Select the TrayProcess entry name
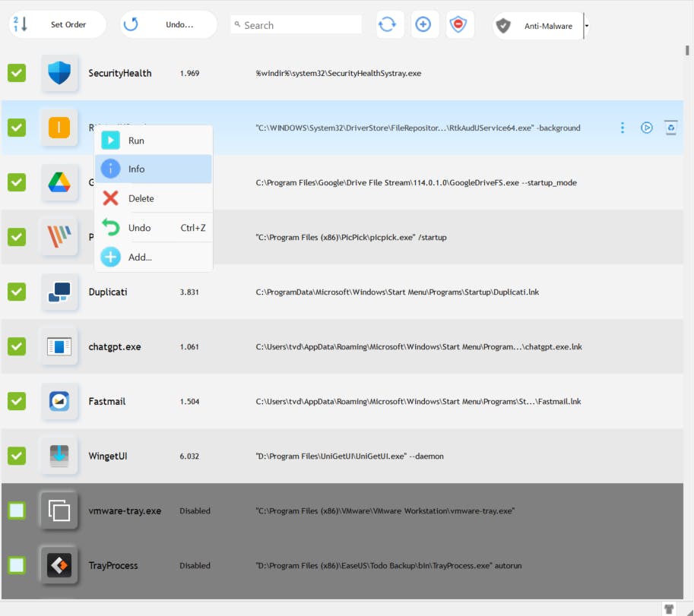This screenshot has width=694, height=616. coord(112,566)
